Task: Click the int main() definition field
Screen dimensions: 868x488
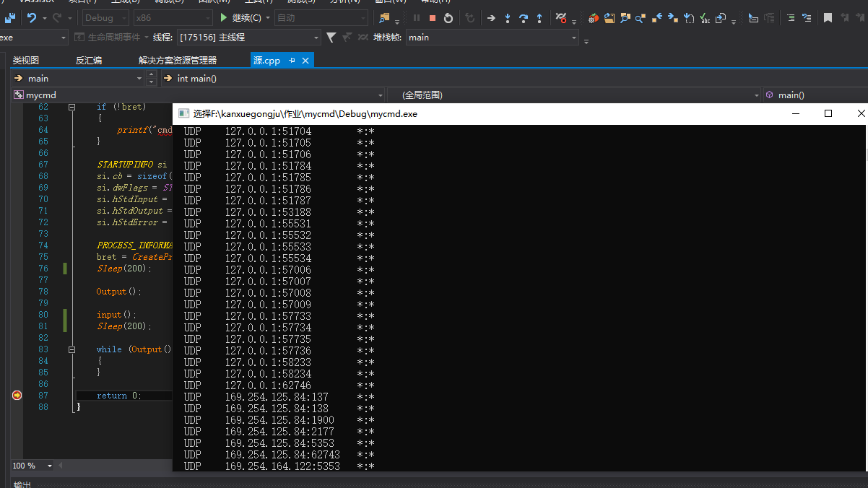Action: point(513,78)
